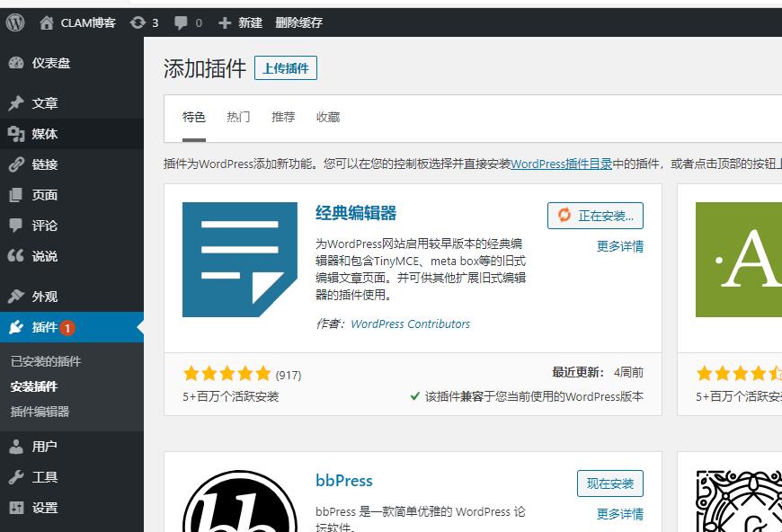
Task: Click the (917) rating count
Action: pos(289,375)
